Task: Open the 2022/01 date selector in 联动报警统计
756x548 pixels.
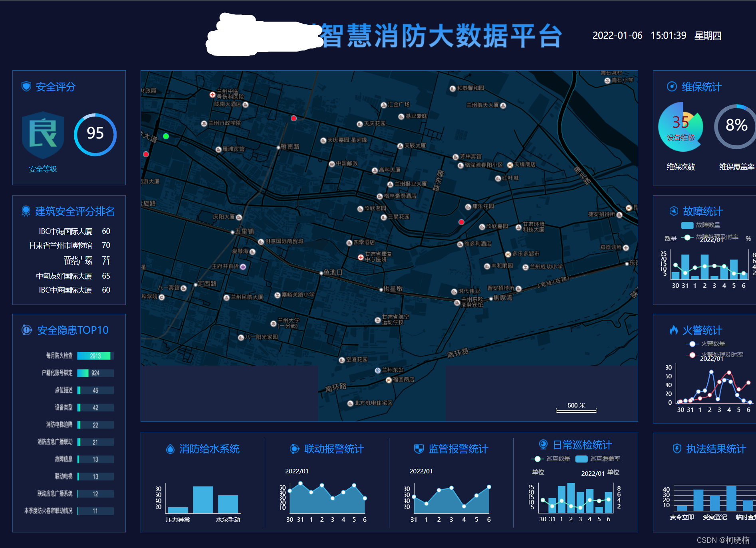Action: pyautogui.click(x=297, y=471)
